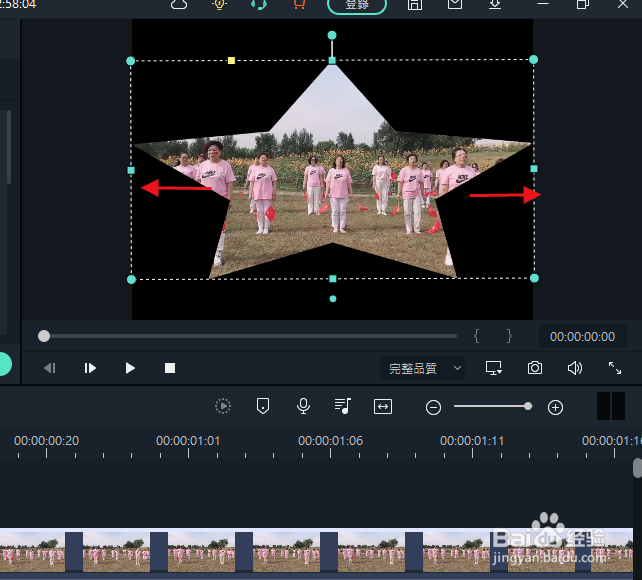Open the orange shopping cart icon
The height and width of the screenshot is (580, 642).
click(x=299, y=5)
